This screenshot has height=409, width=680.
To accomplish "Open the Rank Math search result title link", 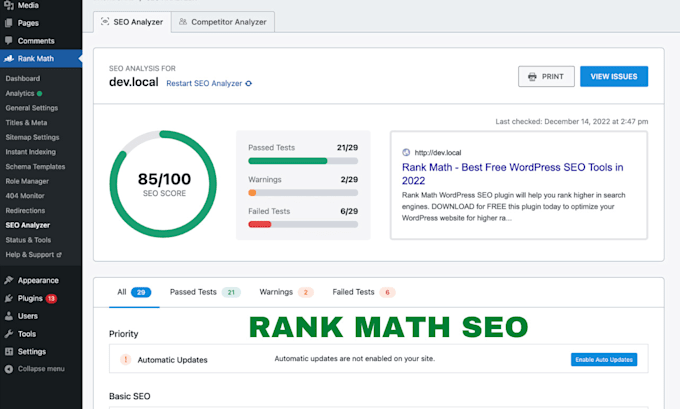I will coord(512,174).
